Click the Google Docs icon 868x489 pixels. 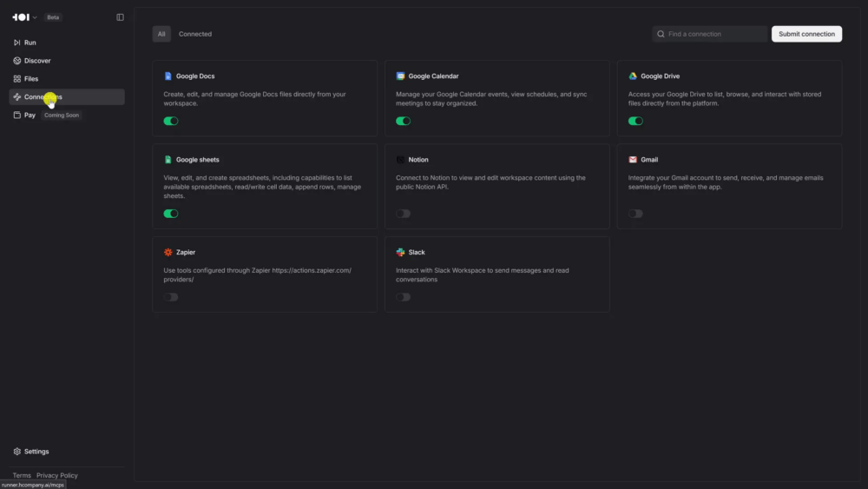[168, 76]
